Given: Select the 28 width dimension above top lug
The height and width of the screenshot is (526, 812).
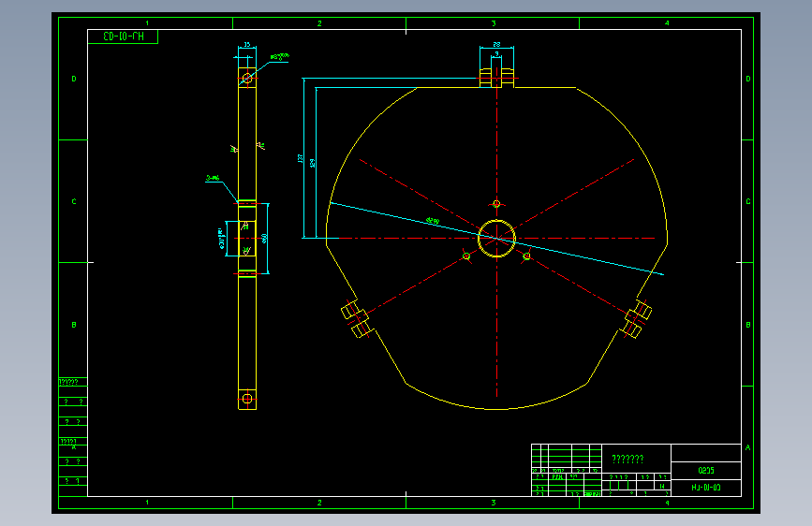Looking at the screenshot, I should [x=496, y=45].
